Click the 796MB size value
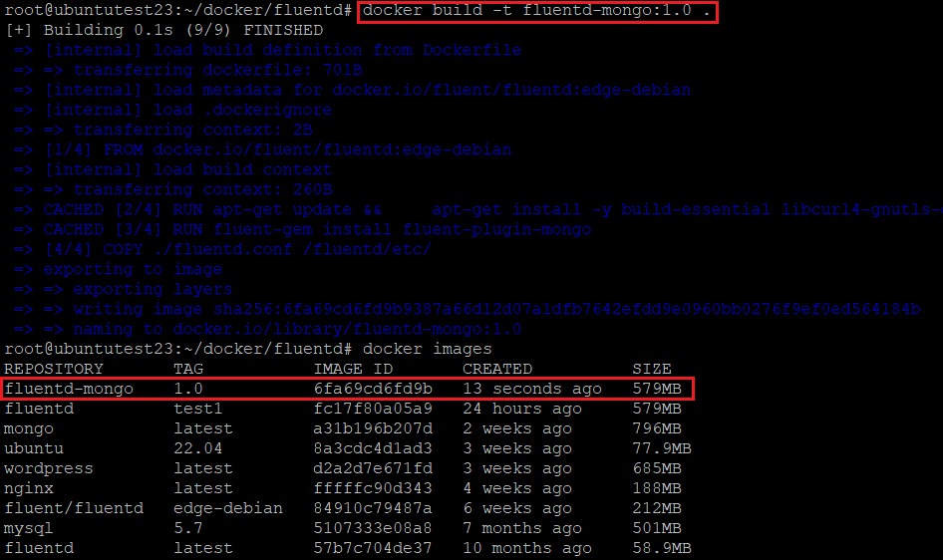This screenshot has width=943, height=560. point(657,428)
